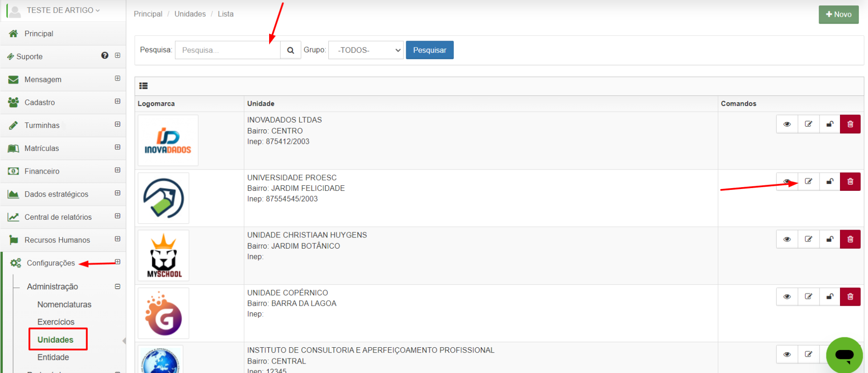Open the Grupo -TODOS- dropdown
The image size is (868, 373).
(x=366, y=50)
